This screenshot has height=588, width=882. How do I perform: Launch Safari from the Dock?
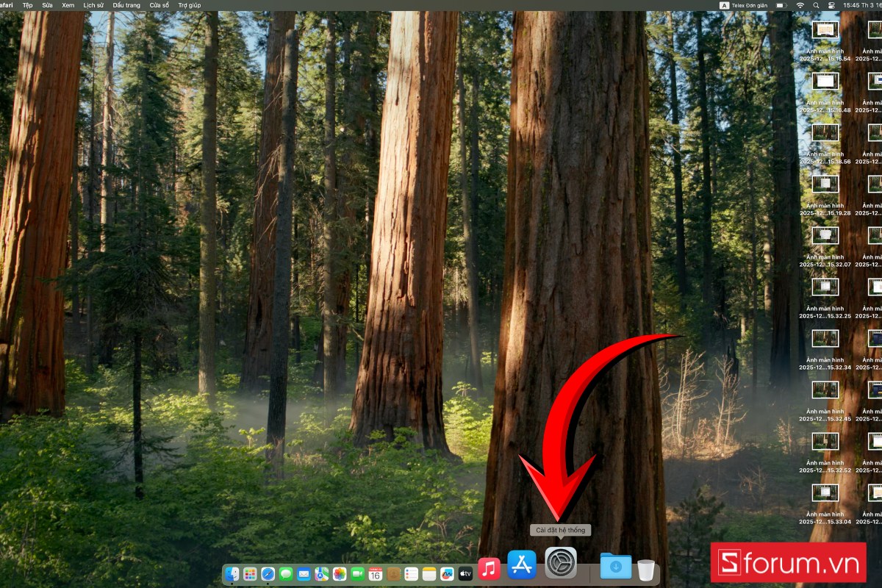pyautogui.click(x=268, y=574)
